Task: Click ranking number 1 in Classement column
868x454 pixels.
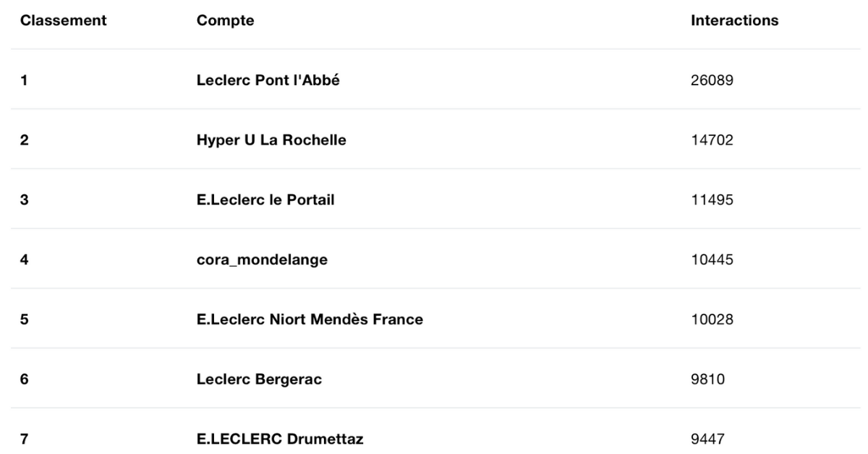Action: (x=24, y=80)
